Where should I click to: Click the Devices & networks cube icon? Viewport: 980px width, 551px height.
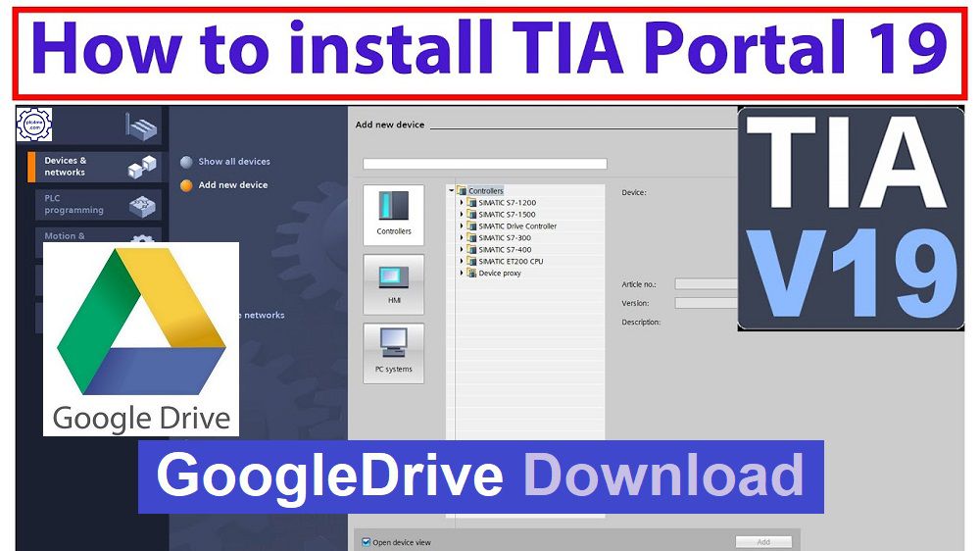coord(142,168)
